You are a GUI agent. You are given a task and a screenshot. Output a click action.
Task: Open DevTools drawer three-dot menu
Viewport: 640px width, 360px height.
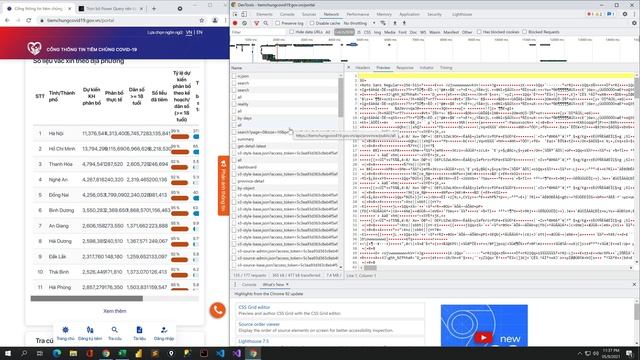(x=235, y=284)
